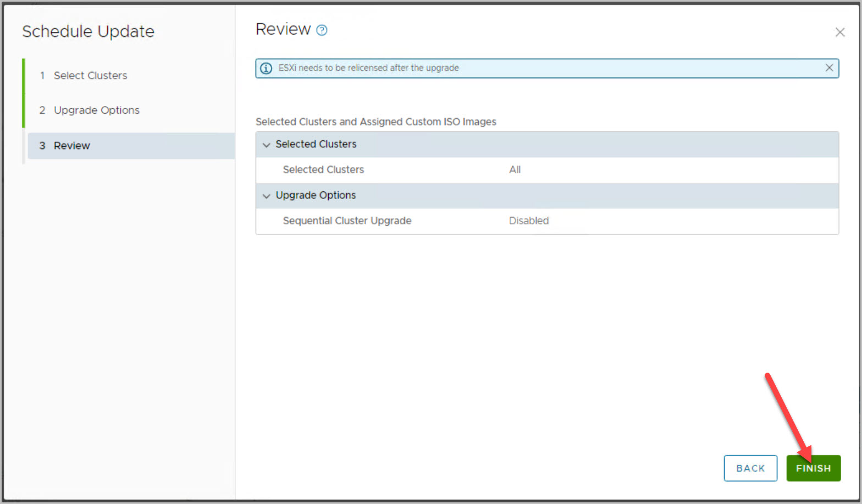862x504 pixels.
Task: Click the Review page heading
Action: point(283,29)
